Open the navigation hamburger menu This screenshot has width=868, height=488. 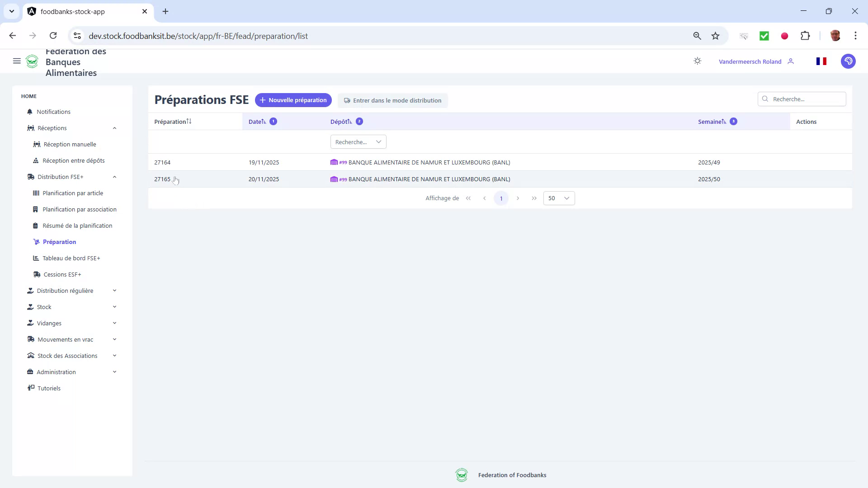coord(17,61)
